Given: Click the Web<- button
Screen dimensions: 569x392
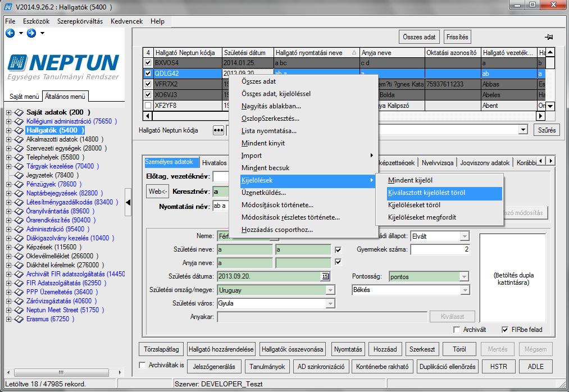Looking at the screenshot, I should 158,192.
